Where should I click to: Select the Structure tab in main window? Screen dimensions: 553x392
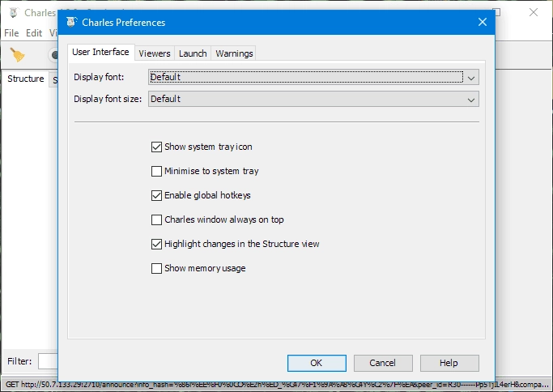point(25,79)
